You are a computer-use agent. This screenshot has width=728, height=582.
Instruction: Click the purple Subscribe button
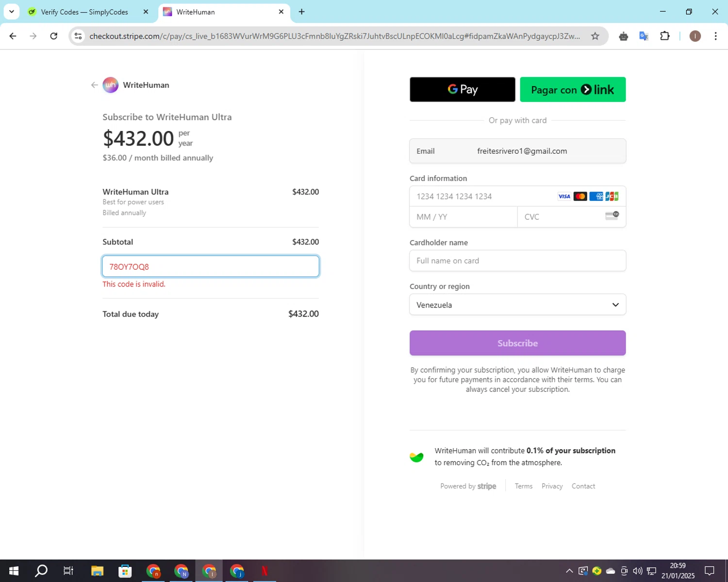coord(517,343)
